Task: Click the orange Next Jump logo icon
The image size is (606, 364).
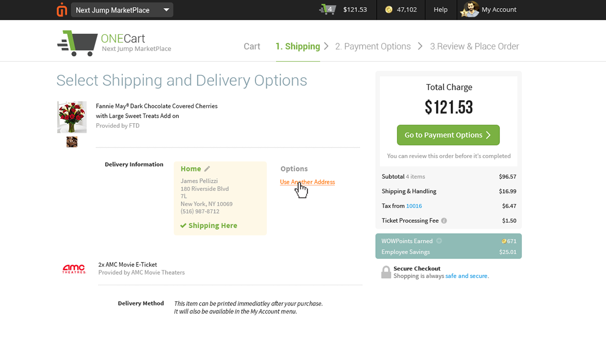Action: click(x=62, y=10)
